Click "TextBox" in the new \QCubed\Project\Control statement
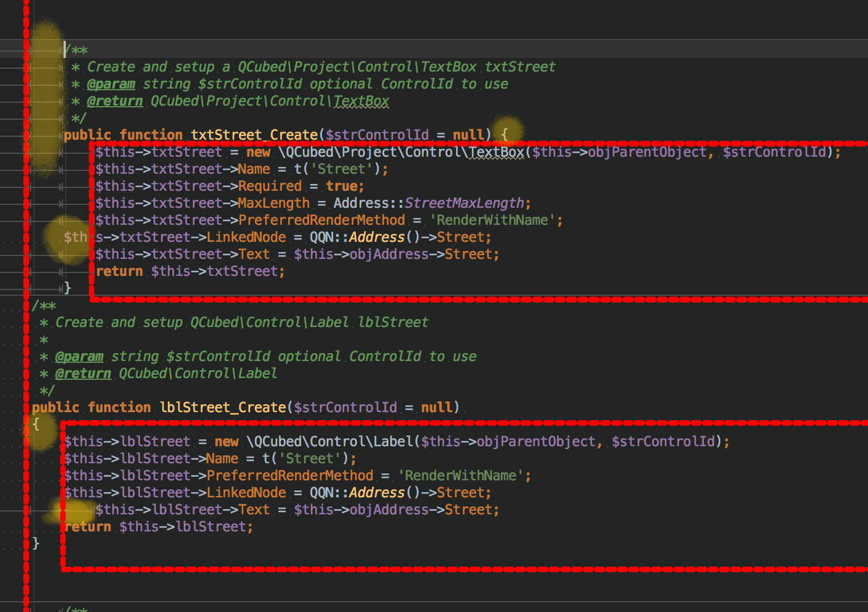 [x=496, y=152]
